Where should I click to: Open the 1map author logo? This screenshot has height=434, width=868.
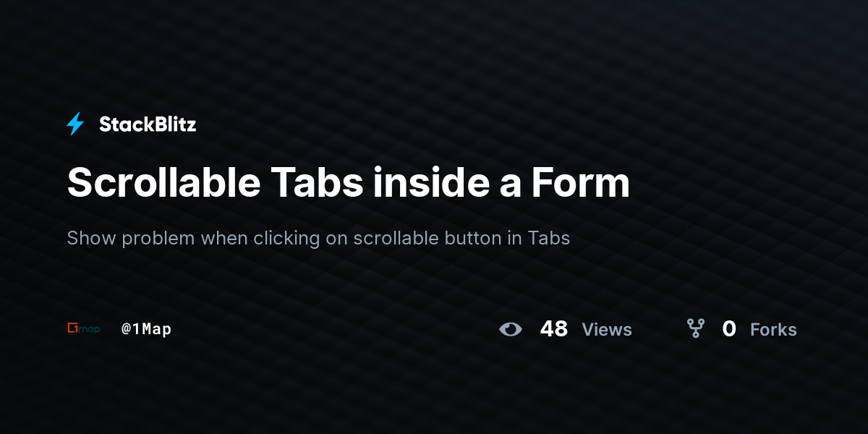tap(83, 328)
